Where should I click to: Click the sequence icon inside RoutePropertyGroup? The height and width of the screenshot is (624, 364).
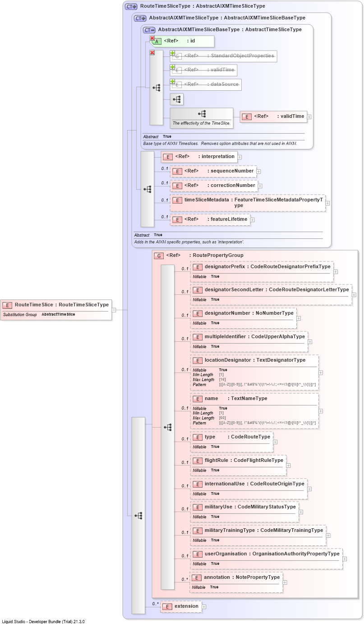(x=168, y=427)
